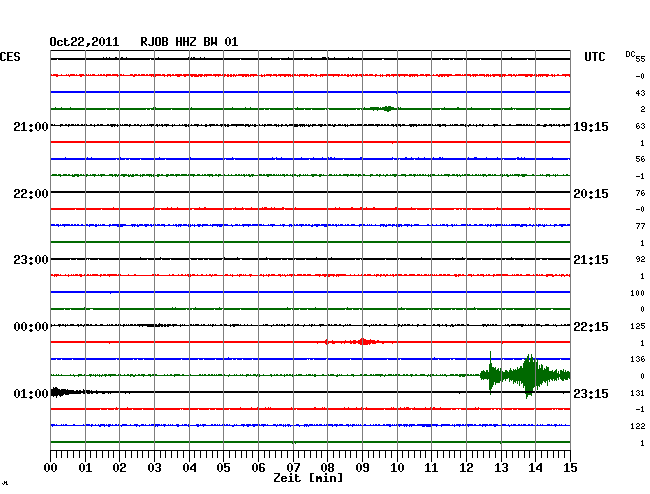Click the 13 minute axis tick label
The width and height of the screenshot is (650, 494).
pyautogui.click(x=501, y=468)
